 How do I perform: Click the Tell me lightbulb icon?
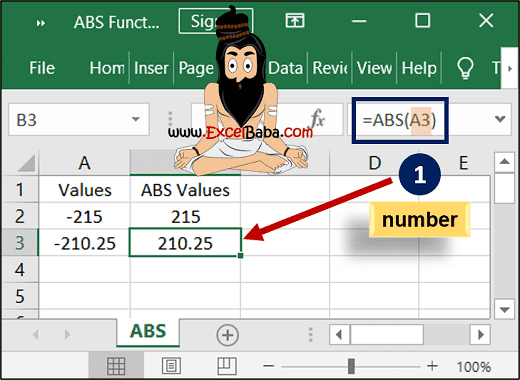[465, 68]
